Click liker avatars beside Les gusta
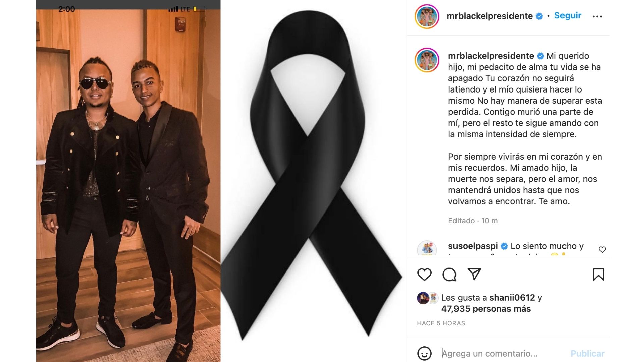Viewport: 644px width, 362px height. (x=428, y=298)
